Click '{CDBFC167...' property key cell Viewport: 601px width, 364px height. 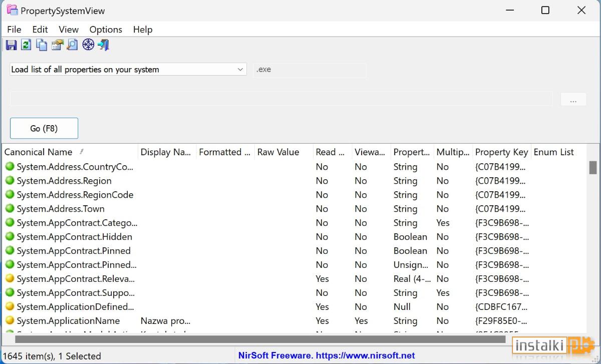pyautogui.click(x=501, y=307)
